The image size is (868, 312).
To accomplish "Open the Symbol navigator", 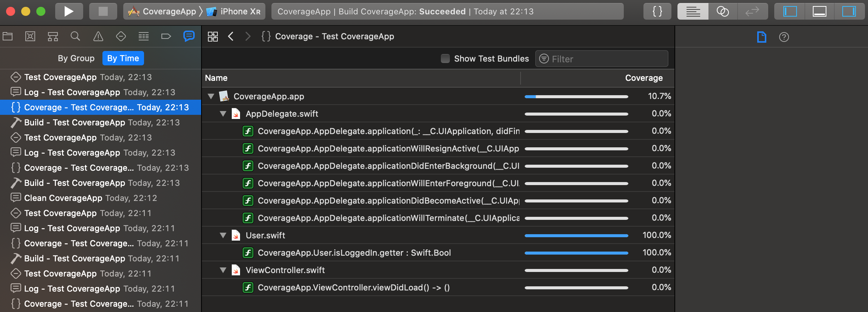I will pyautogui.click(x=53, y=36).
